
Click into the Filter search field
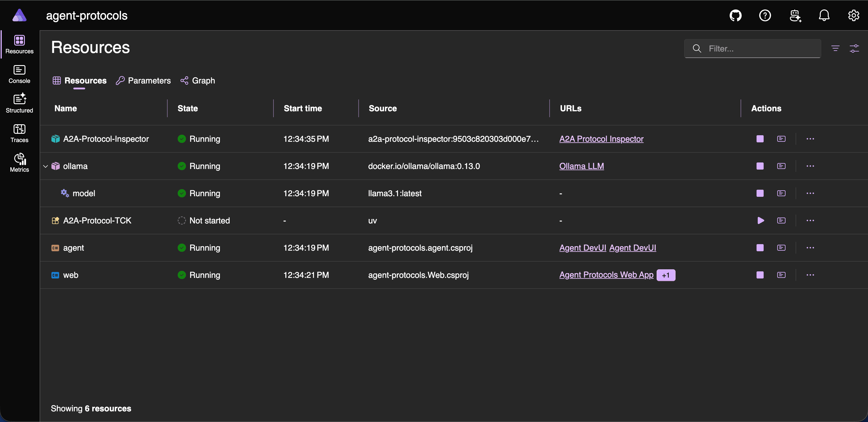(x=752, y=49)
